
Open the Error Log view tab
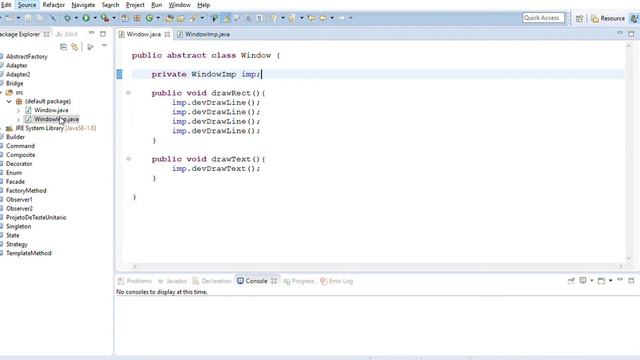337,281
